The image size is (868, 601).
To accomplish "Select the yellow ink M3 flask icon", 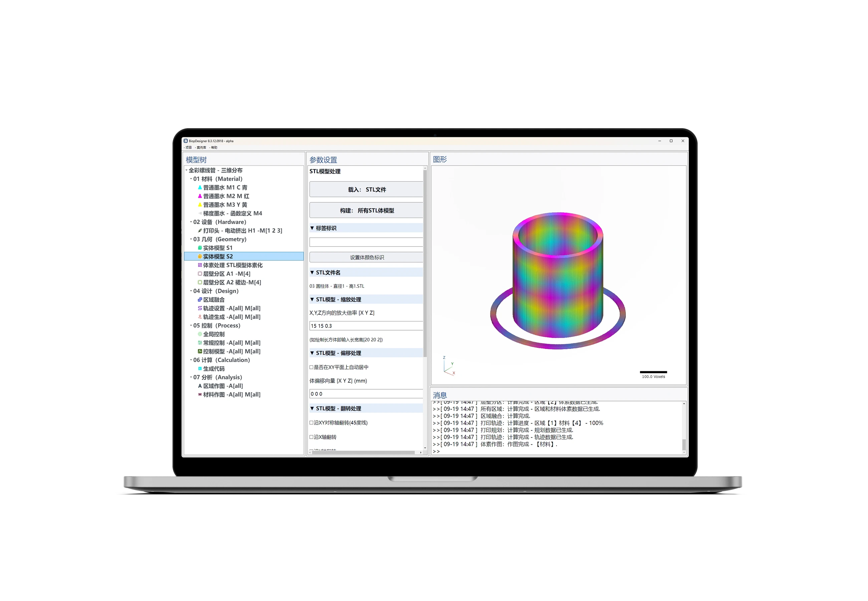I will 200,205.
